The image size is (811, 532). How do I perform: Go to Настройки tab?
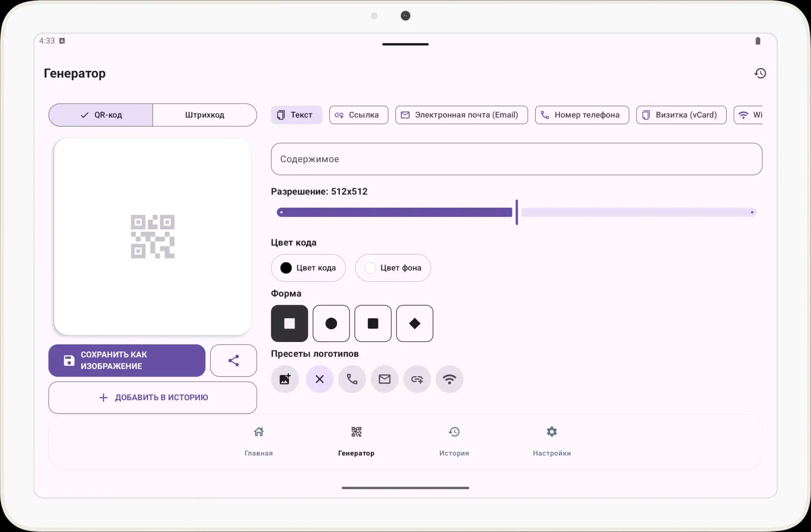[552, 441]
